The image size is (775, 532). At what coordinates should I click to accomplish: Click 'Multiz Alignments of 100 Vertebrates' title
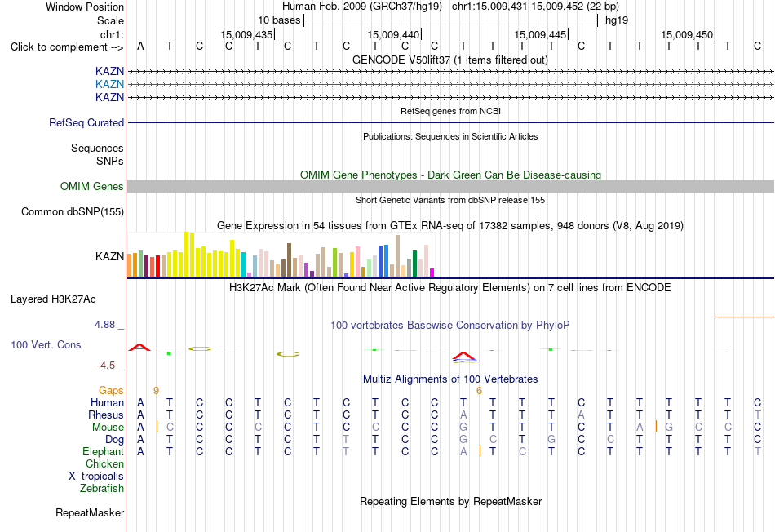450,379
